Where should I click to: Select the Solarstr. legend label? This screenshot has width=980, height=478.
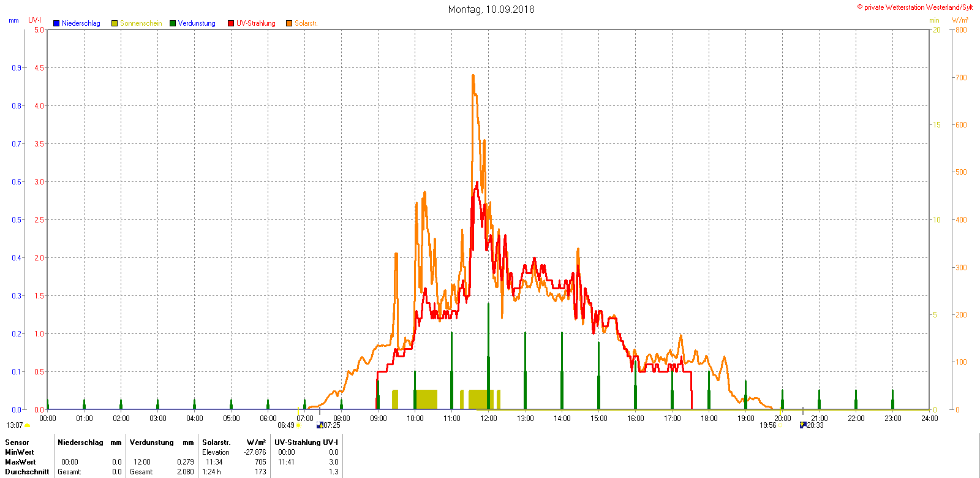tap(306, 23)
